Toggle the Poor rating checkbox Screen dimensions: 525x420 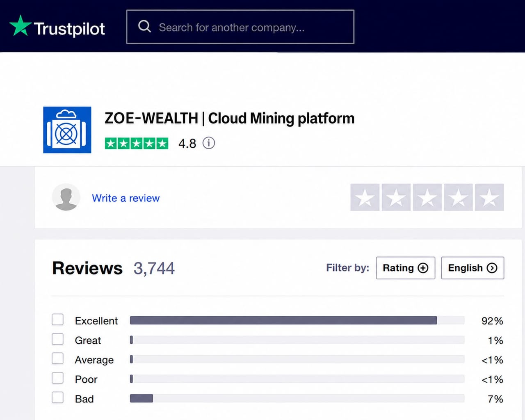coord(57,378)
